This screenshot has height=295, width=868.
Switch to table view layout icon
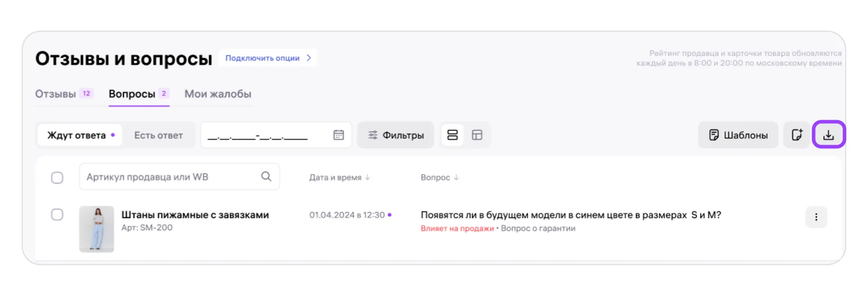coord(477,135)
